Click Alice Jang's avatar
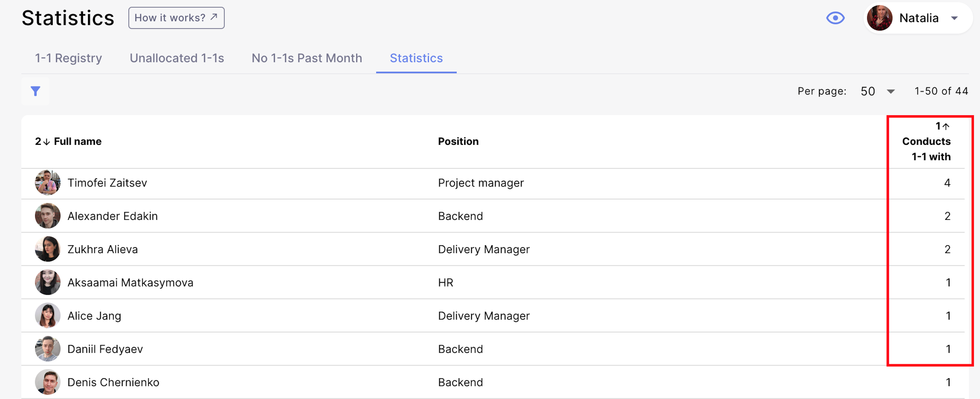This screenshot has width=980, height=399. tap(48, 315)
